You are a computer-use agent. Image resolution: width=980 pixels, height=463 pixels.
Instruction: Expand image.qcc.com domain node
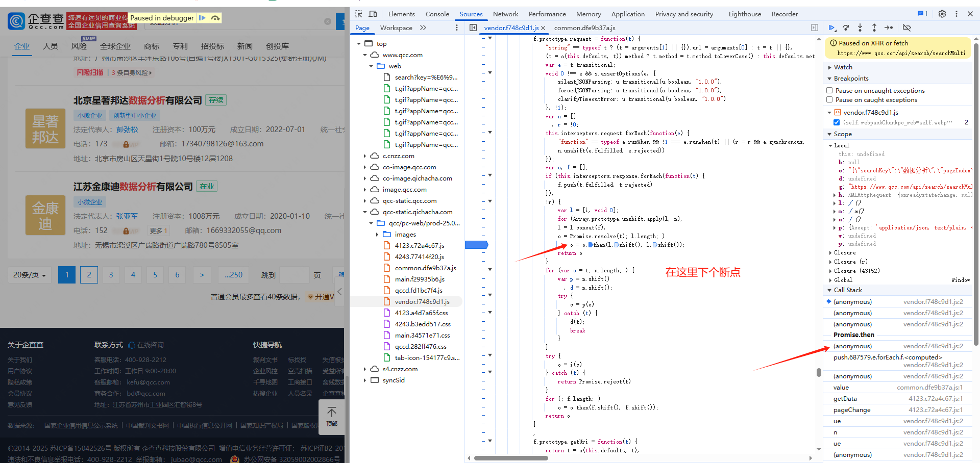click(365, 190)
